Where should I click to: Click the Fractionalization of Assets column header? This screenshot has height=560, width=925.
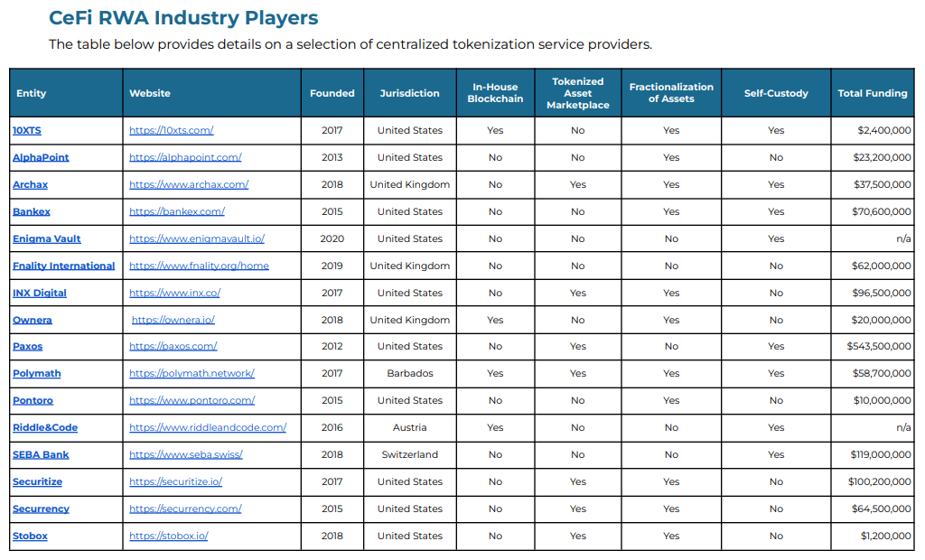pyautogui.click(x=671, y=93)
